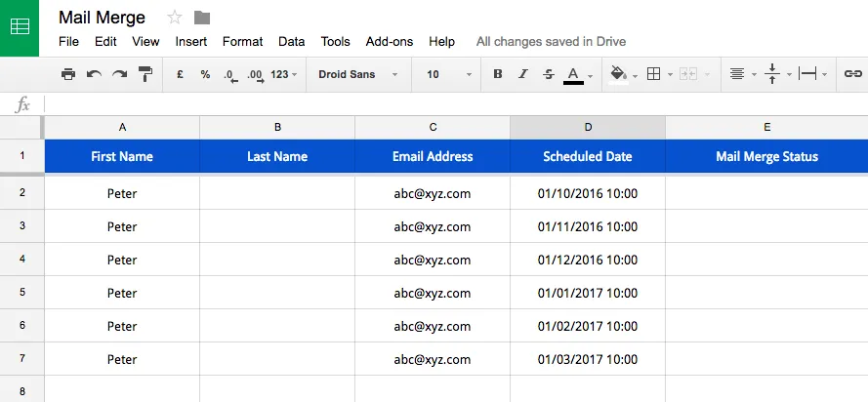Click the text color A icon
The width and height of the screenshot is (868, 402).
[573, 75]
